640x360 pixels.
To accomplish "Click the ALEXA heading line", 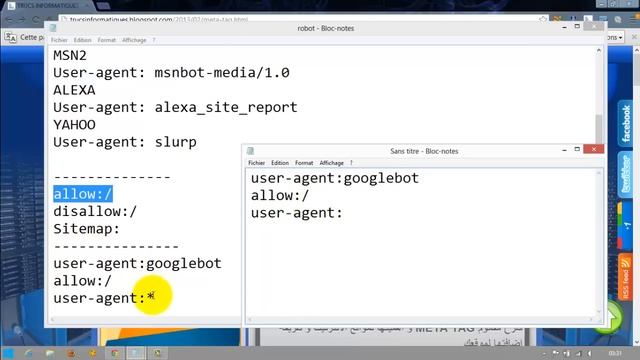I will coord(74,90).
